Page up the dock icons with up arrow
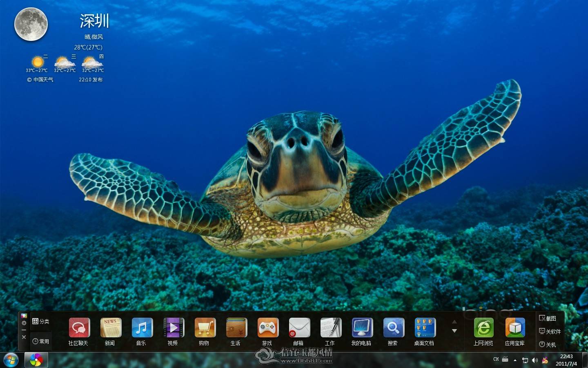The height and width of the screenshot is (368, 588). pos(454,322)
